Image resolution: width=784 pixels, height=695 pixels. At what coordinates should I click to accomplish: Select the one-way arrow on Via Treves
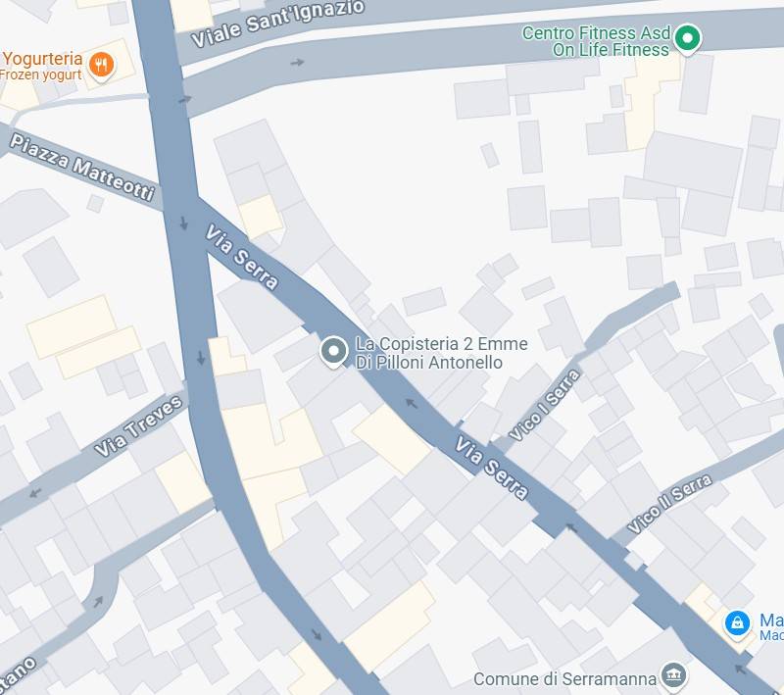click(35, 493)
